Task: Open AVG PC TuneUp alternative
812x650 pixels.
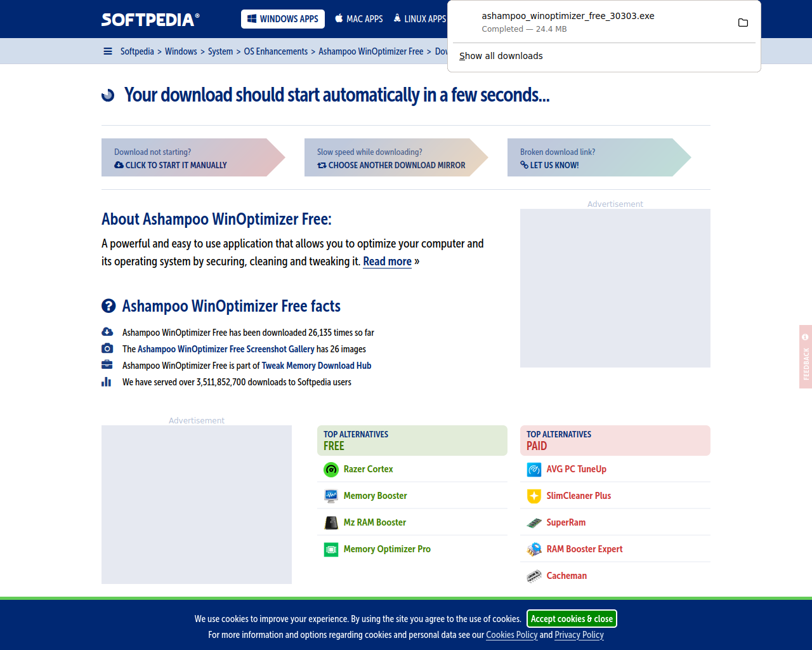Action: [577, 469]
